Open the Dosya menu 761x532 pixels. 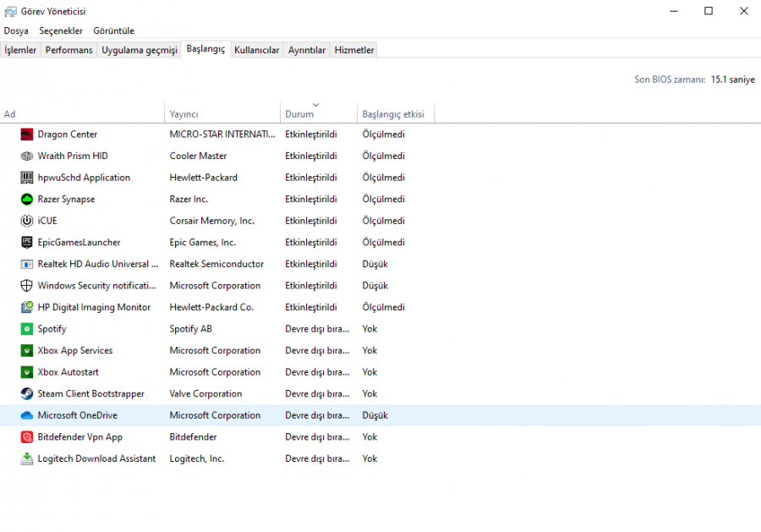tap(16, 31)
